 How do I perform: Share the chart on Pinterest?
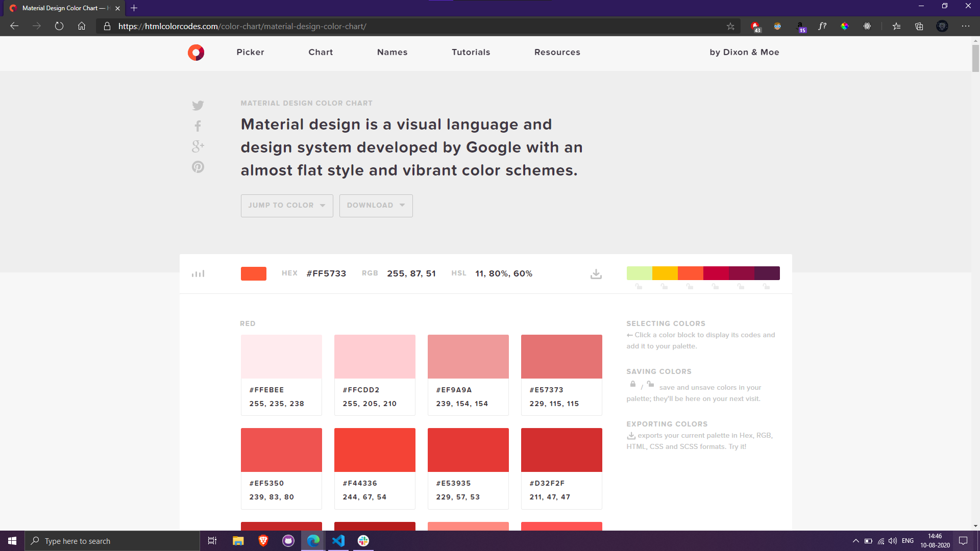point(198,167)
